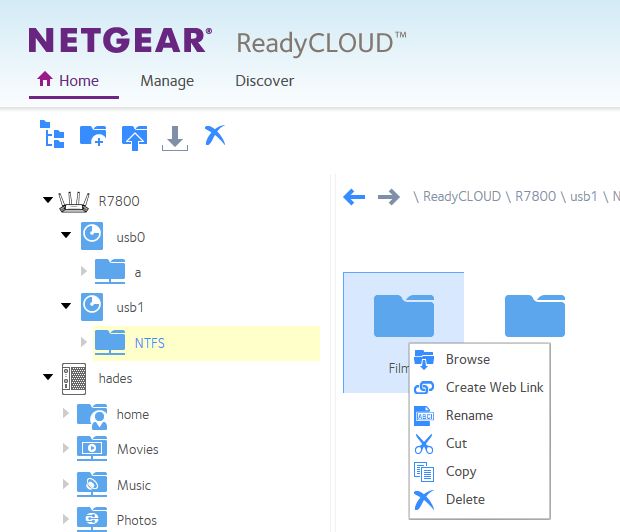Click the folder icon beside 'a'
Viewport: 620px width, 532px height.
click(110, 271)
